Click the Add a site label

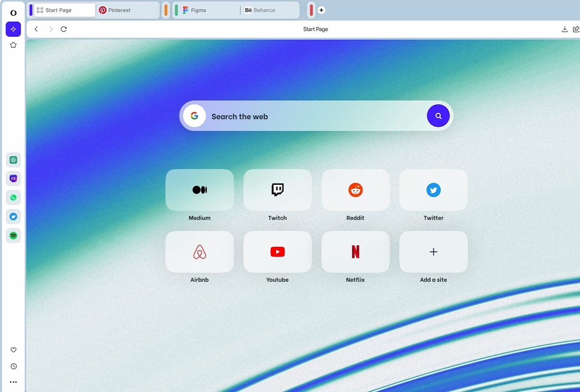(x=434, y=280)
